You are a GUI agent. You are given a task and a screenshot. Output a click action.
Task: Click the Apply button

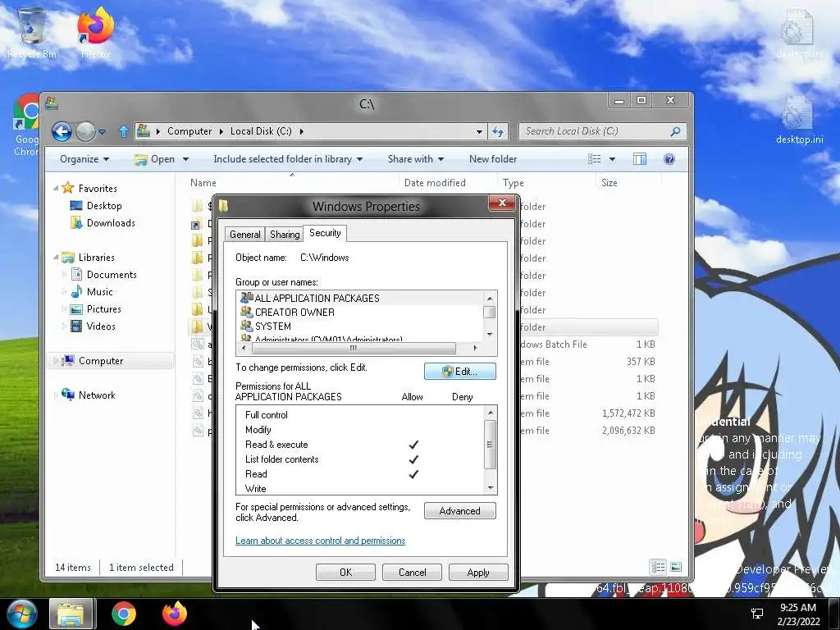coord(478,572)
